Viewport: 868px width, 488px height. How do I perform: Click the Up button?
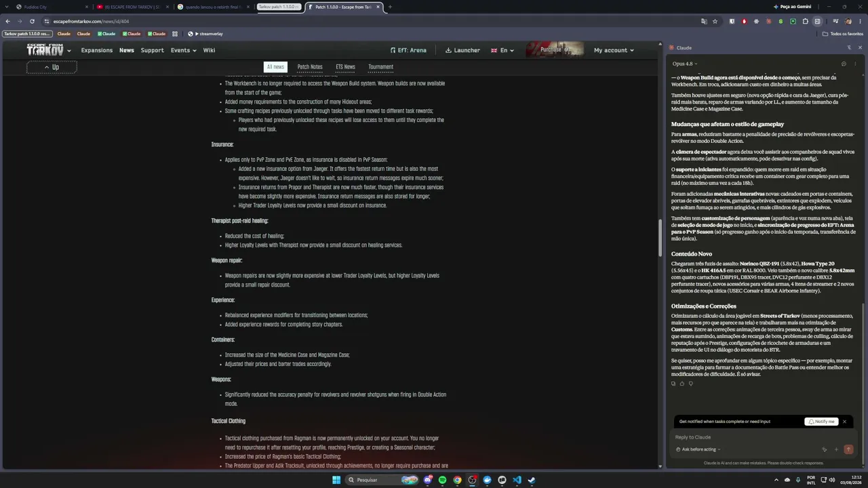[x=52, y=67]
